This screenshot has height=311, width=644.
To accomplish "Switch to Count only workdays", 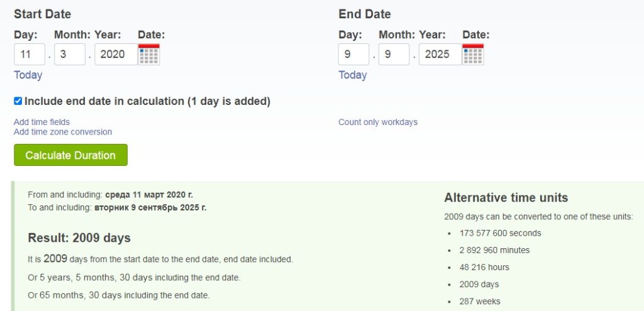I will tap(378, 122).
